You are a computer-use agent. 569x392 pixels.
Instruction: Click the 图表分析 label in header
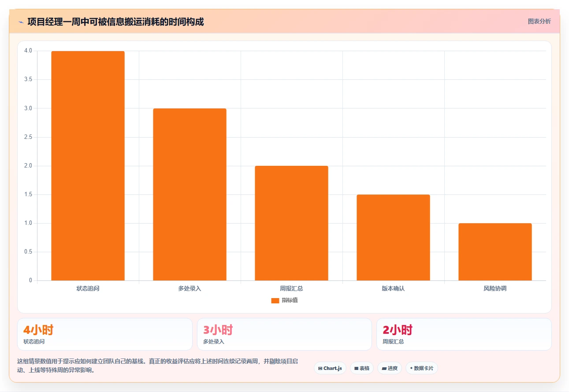point(539,21)
